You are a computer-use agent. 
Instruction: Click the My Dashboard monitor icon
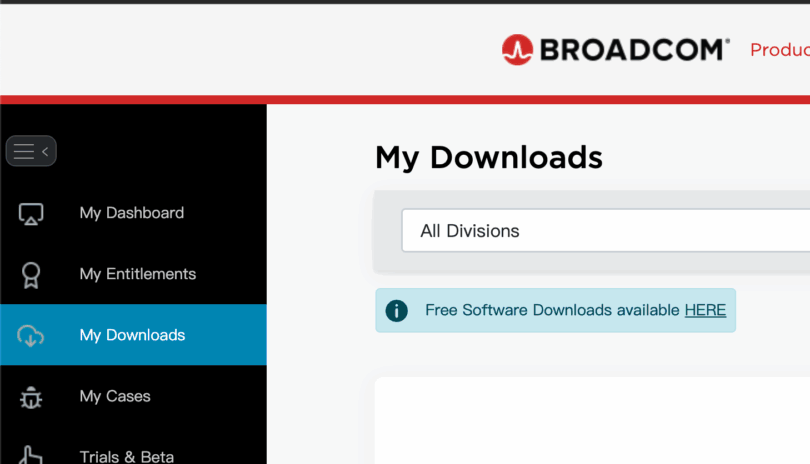(31, 213)
